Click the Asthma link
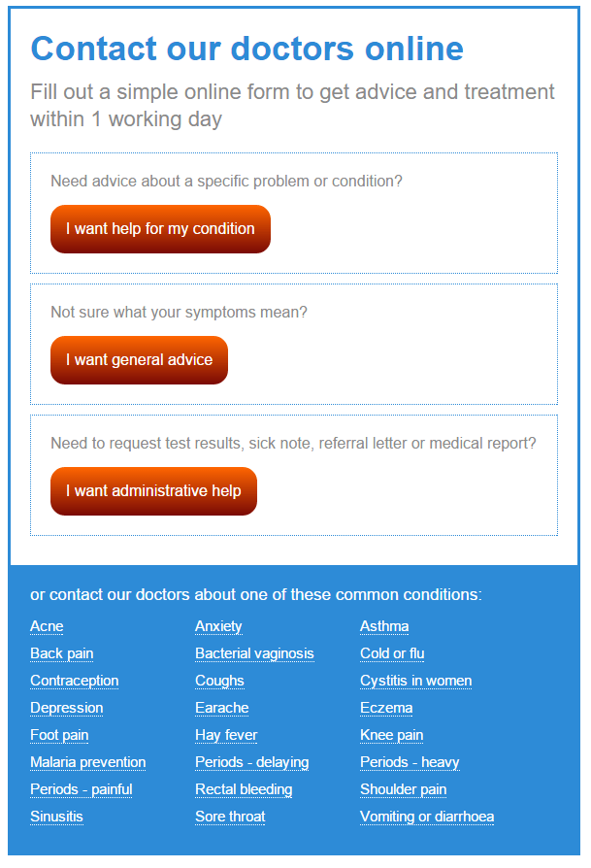This screenshot has height=868, width=591. point(385,626)
